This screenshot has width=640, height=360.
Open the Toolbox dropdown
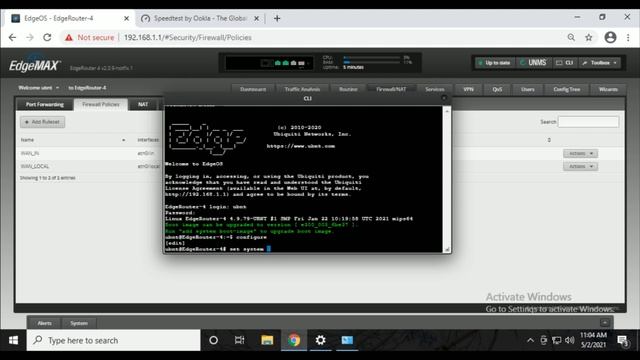click(600, 63)
